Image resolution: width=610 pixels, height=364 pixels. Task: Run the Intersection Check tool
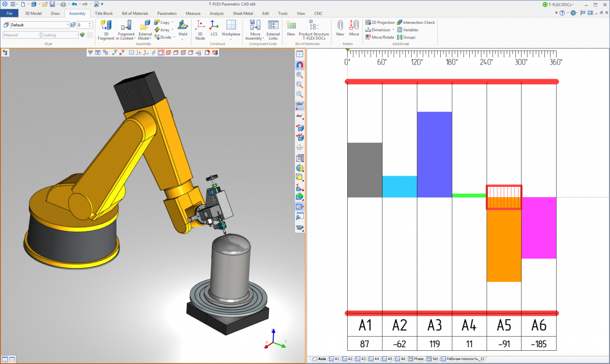(x=415, y=22)
